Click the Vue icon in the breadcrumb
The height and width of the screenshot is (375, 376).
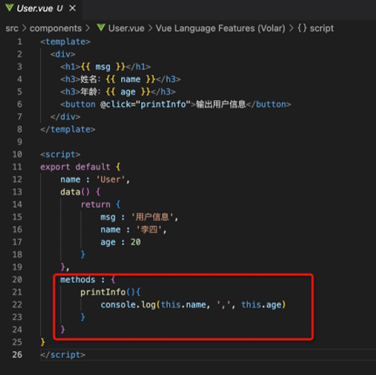click(101, 28)
